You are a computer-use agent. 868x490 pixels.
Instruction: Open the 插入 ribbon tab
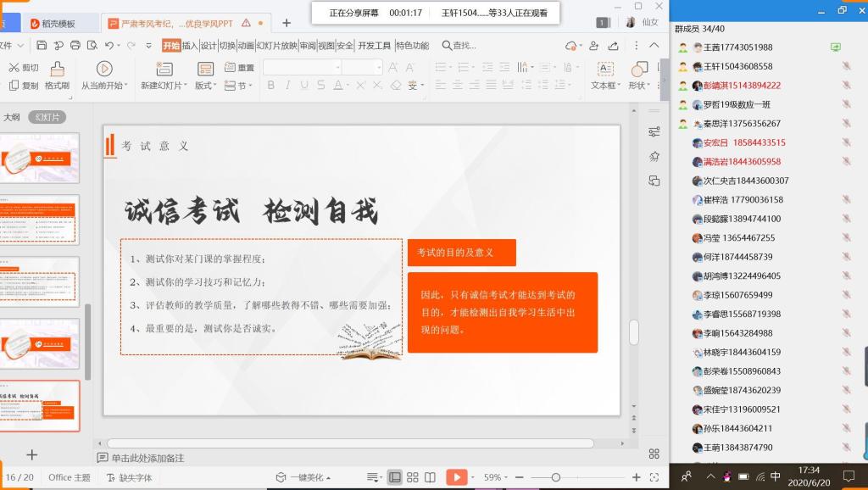click(190, 46)
